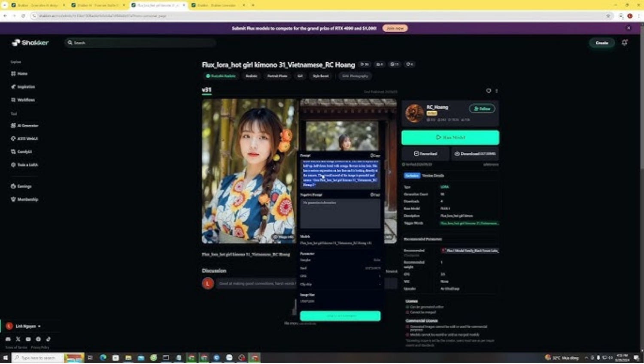
Task: Open the TikTok social icon in the sidebar footer
Action: [x=48, y=340]
